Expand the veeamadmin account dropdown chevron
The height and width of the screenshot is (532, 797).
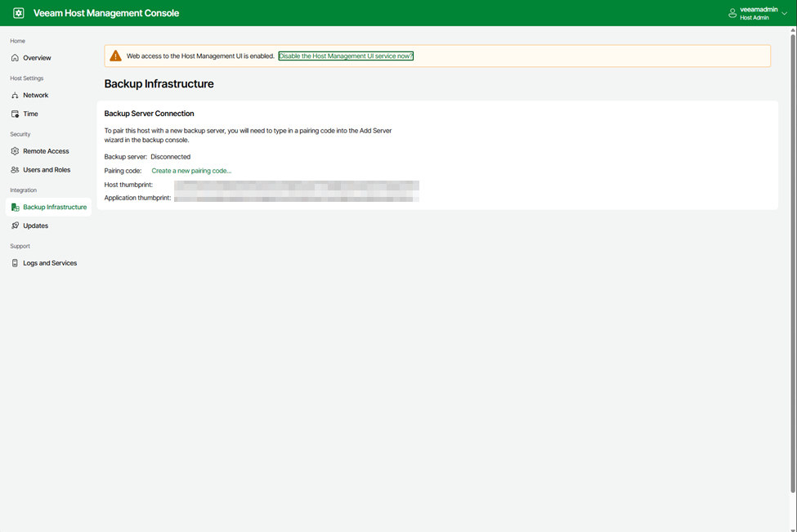tap(785, 14)
